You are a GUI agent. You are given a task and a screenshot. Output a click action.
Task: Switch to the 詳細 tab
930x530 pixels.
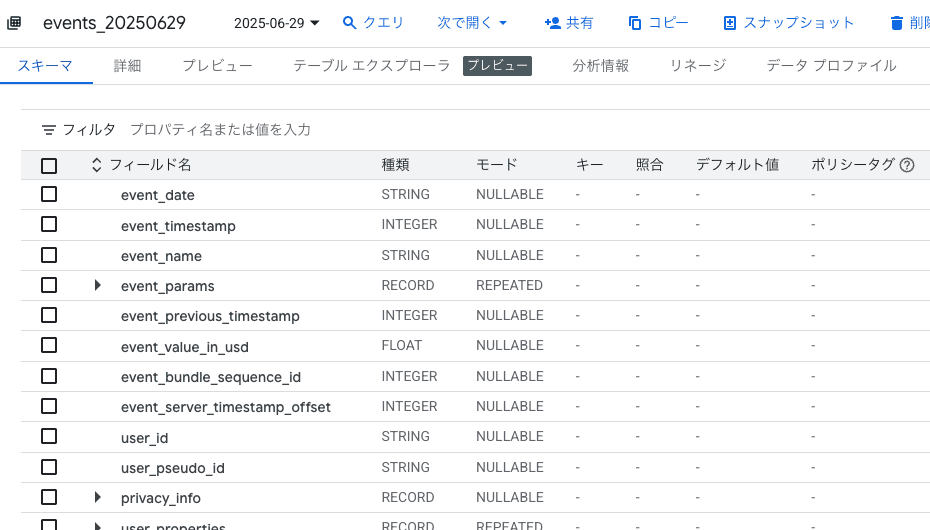tap(127, 66)
